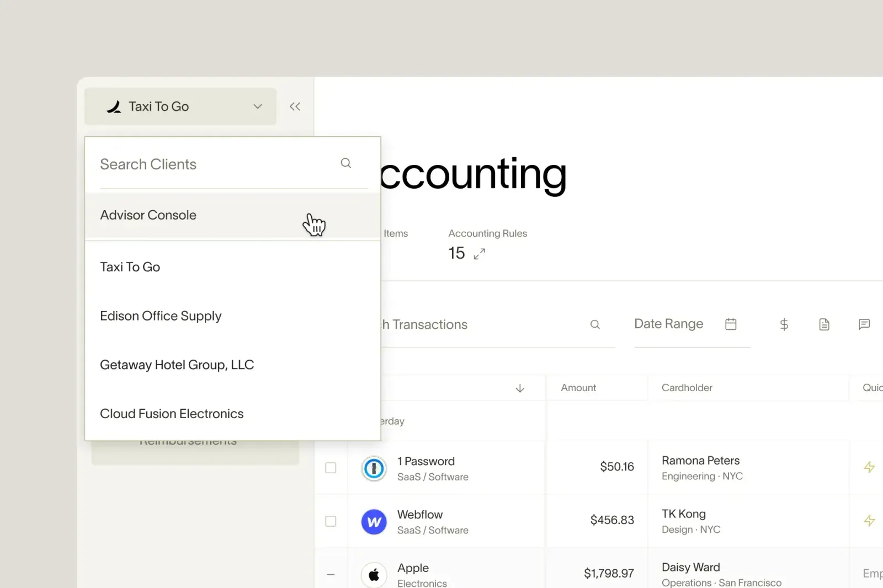Screen dimensions: 883x588
Task: Select Advisor Console from the client list
Action: point(148,215)
